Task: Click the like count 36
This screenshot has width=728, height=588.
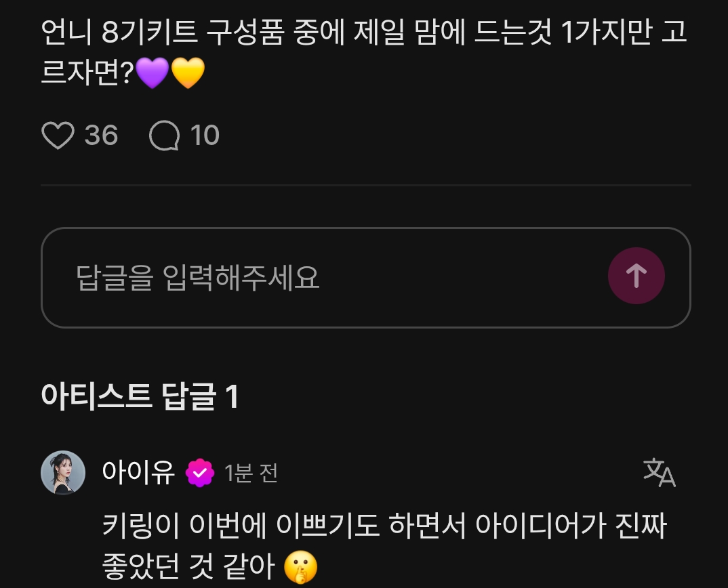Action: (x=101, y=135)
